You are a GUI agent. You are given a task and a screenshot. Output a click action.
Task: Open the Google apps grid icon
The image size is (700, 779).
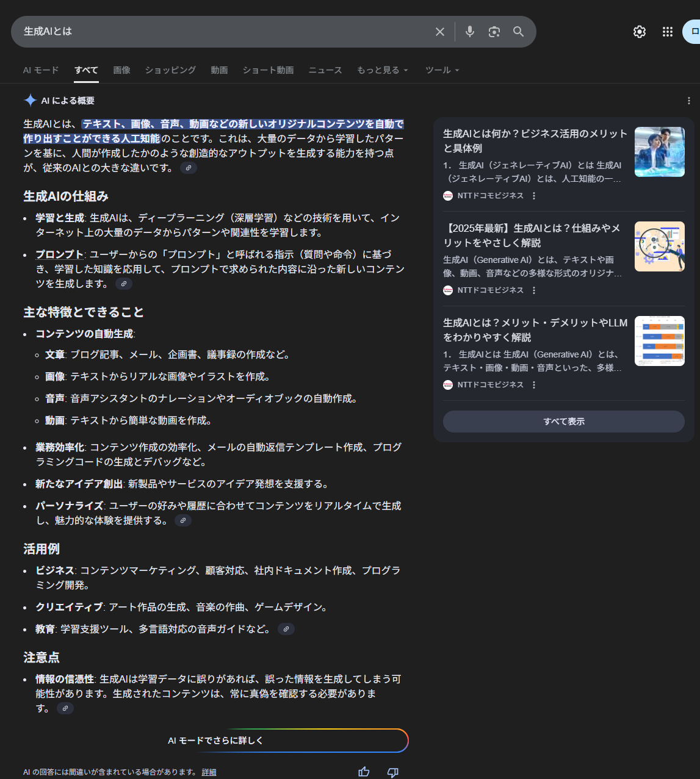click(667, 32)
